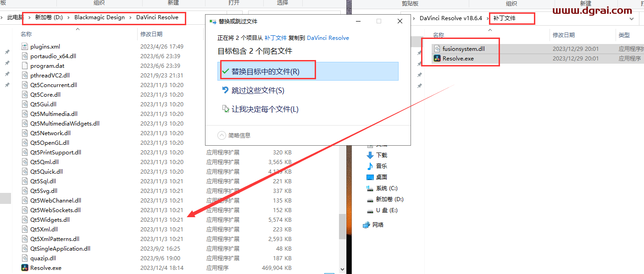The width and height of the screenshot is (644, 274).
Task: Choose 替换目标中的文件(R) option
Action: click(308, 71)
